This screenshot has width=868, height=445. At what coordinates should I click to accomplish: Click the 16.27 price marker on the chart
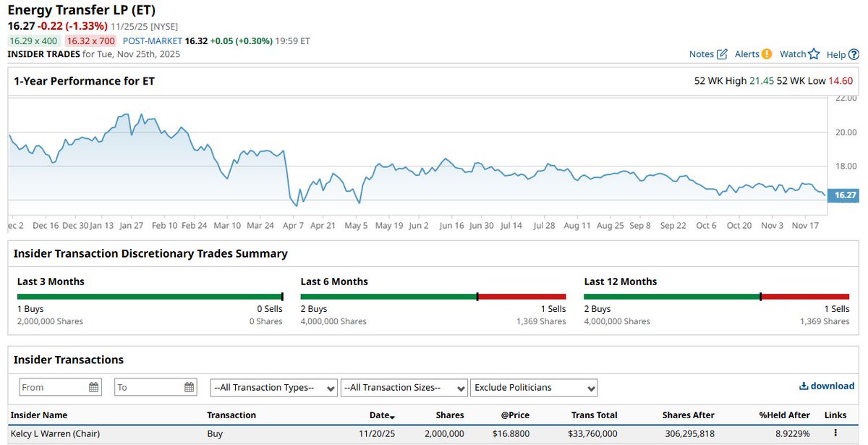[845, 195]
